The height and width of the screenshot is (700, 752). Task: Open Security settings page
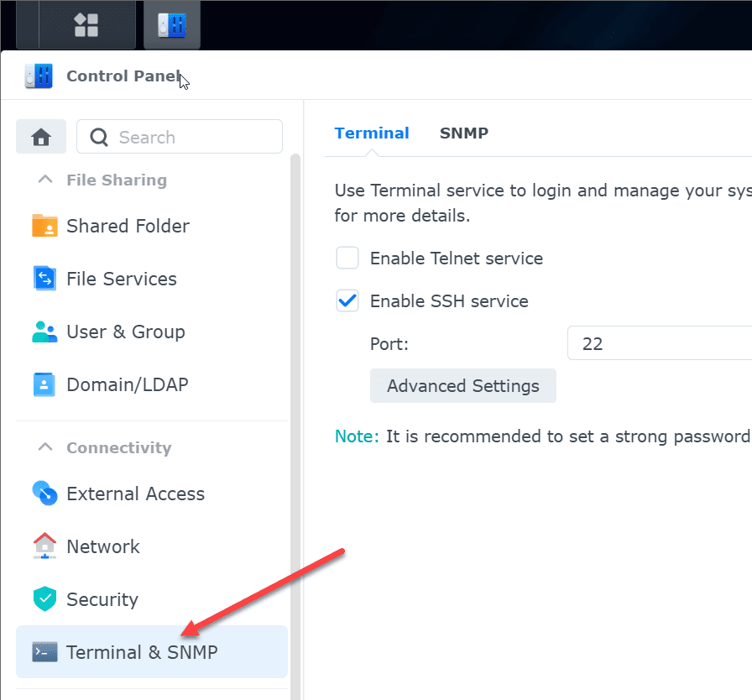152,599
